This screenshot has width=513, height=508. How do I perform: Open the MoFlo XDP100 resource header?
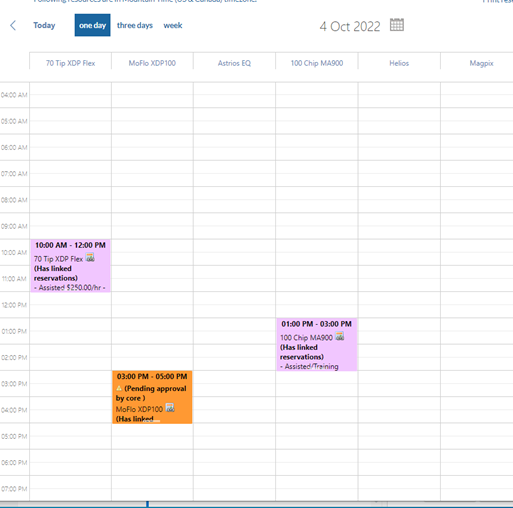152,63
